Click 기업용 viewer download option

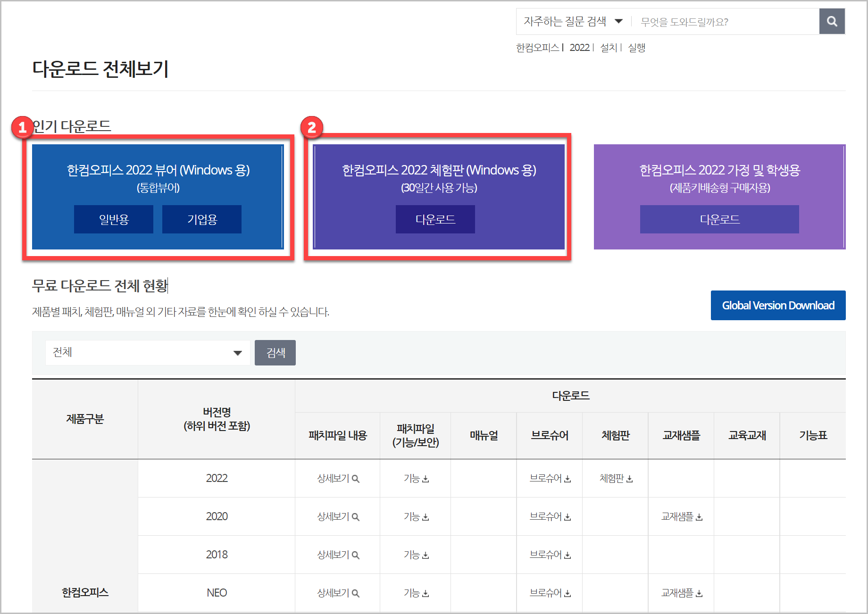tap(201, 219)
